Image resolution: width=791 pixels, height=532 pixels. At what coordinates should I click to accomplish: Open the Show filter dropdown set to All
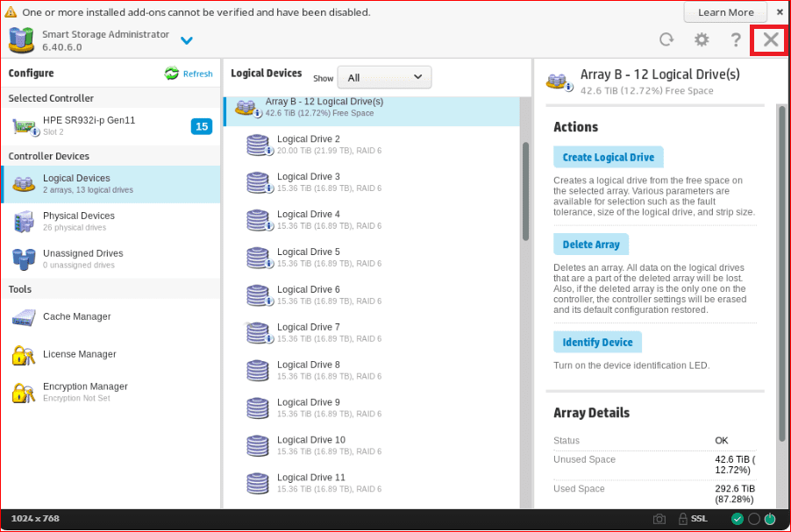384,78
